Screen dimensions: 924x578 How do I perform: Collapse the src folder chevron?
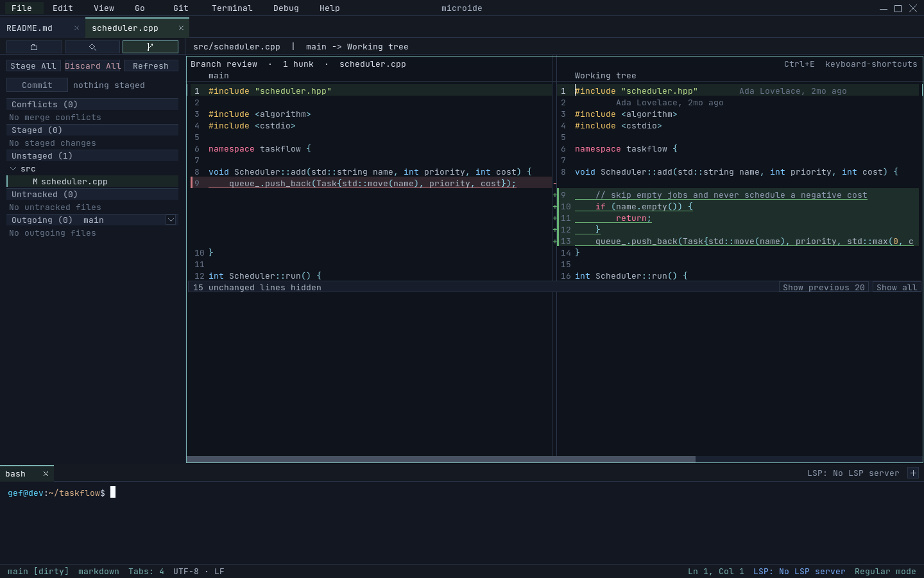(x=13, y=169)
